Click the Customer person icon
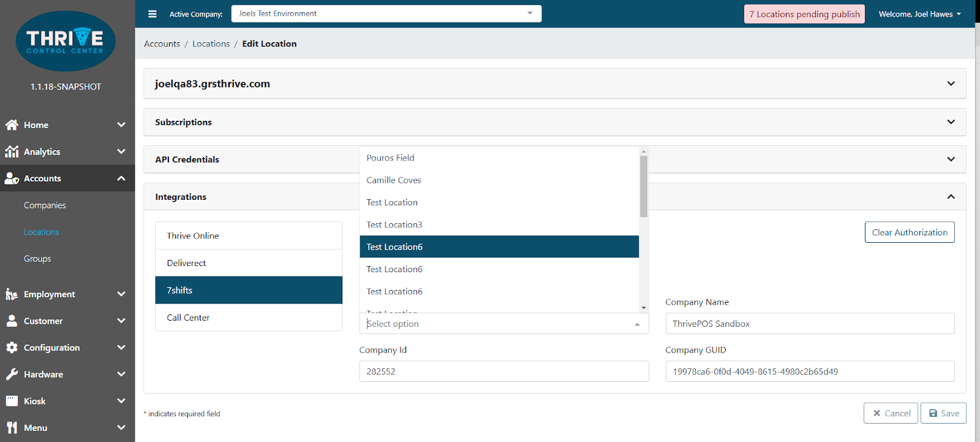Image resolution: width=980 pixels, height=442 pixels. [12, 321]
